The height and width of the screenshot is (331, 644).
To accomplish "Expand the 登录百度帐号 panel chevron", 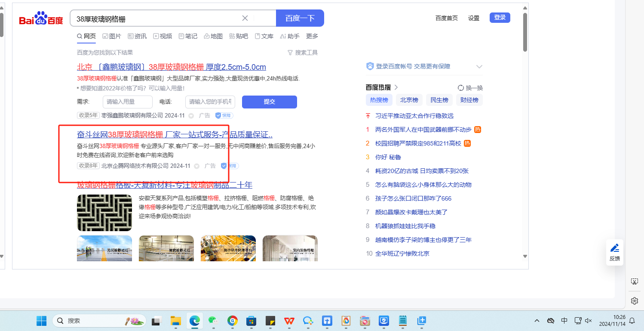I will [479, 67].
